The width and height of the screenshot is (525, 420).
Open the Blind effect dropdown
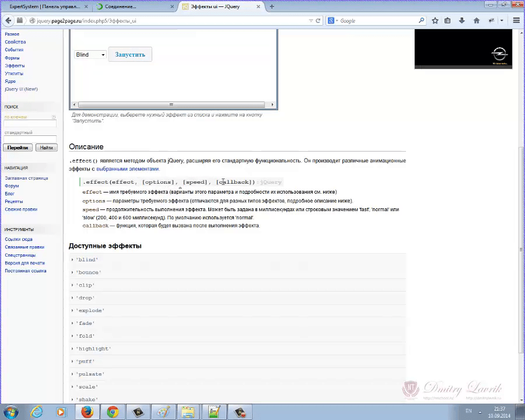90,55
